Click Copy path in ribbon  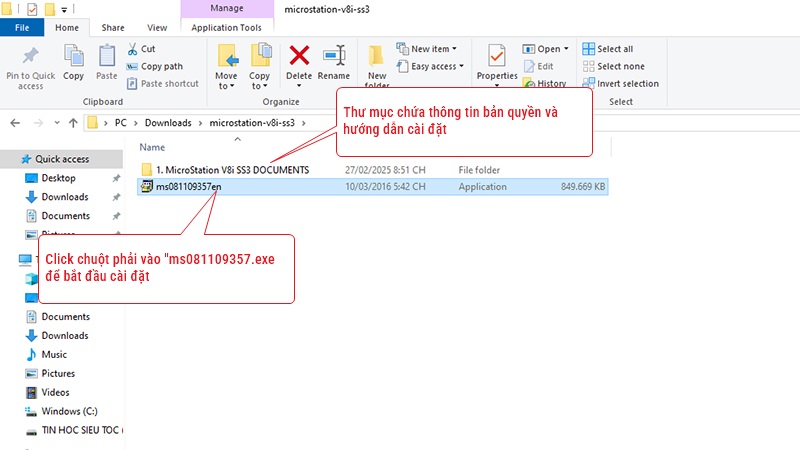click(x=155, y=66)
